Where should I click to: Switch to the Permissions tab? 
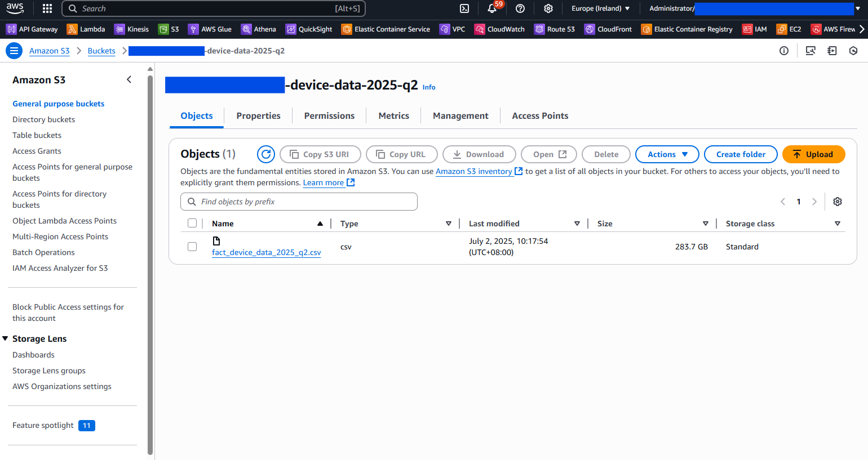click(x=330, y=116)
